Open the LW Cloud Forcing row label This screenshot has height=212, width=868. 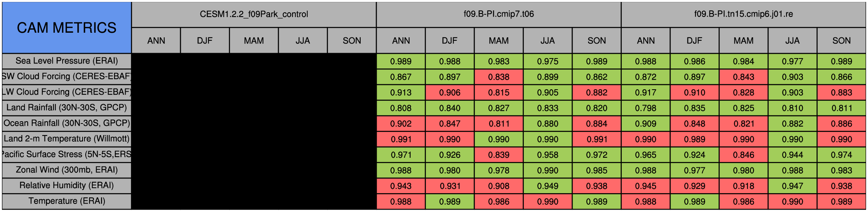(66, 92)
